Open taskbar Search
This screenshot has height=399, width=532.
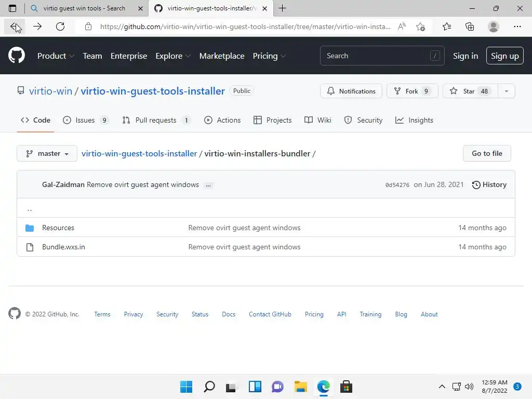[209, 387]
